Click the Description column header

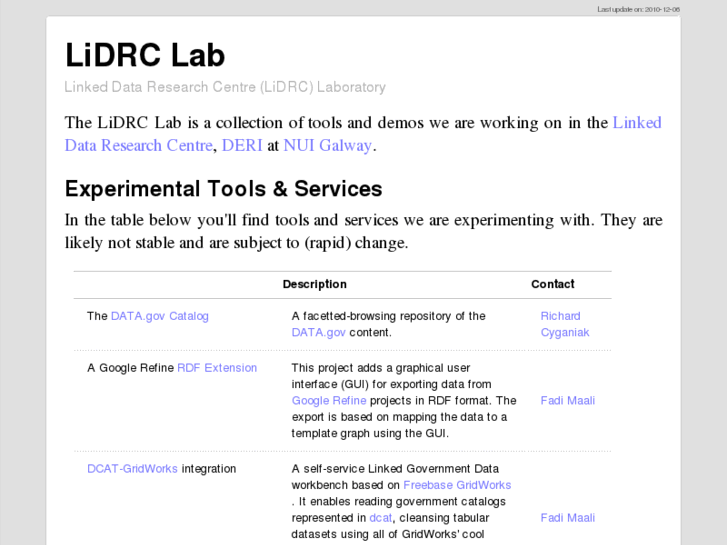[x=315, y=284]
